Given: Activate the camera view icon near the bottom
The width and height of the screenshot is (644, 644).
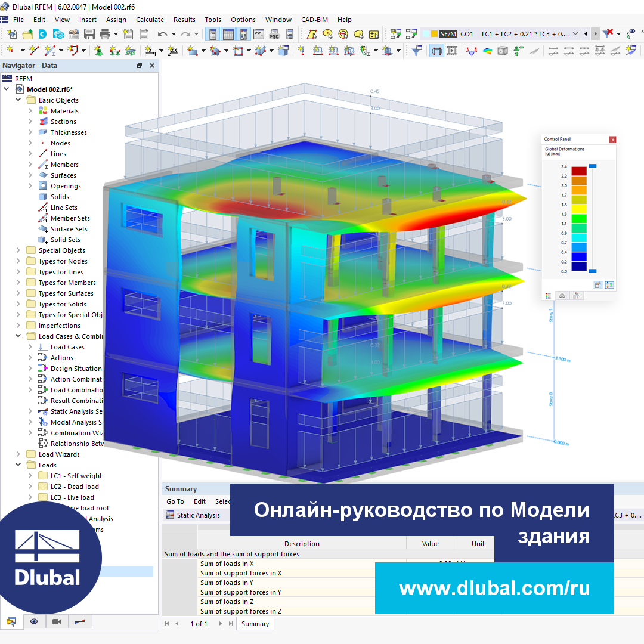Looking at the screenshot, I should 57,621.
